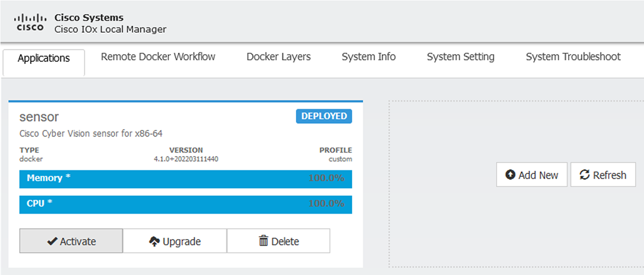Open the Remote Docker Workflow tab
644x275 pixels.
click(158, 57)
